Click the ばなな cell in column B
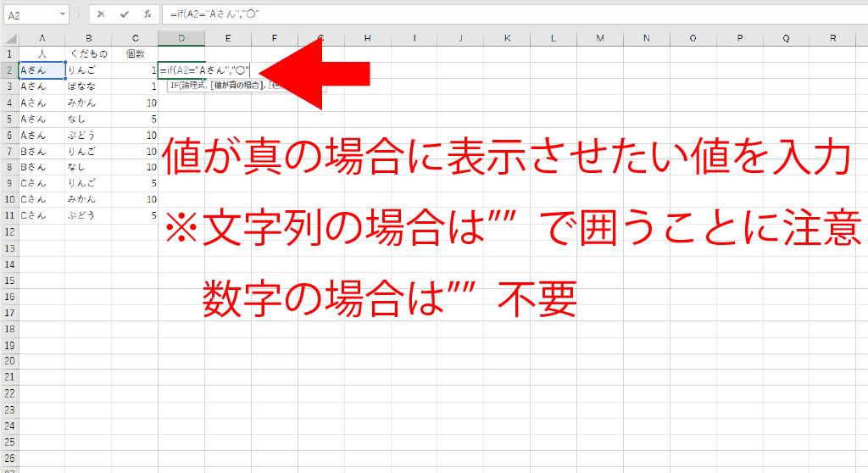This screenshot has width=868, height=473. click(x=88, y=86)
